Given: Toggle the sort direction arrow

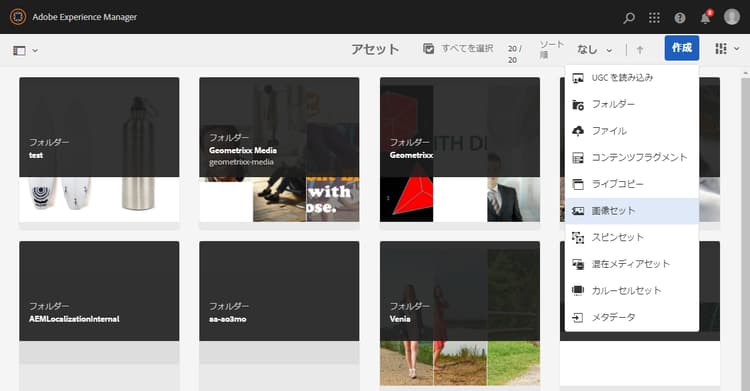Looking at the screenshot, I should point(640,49).
